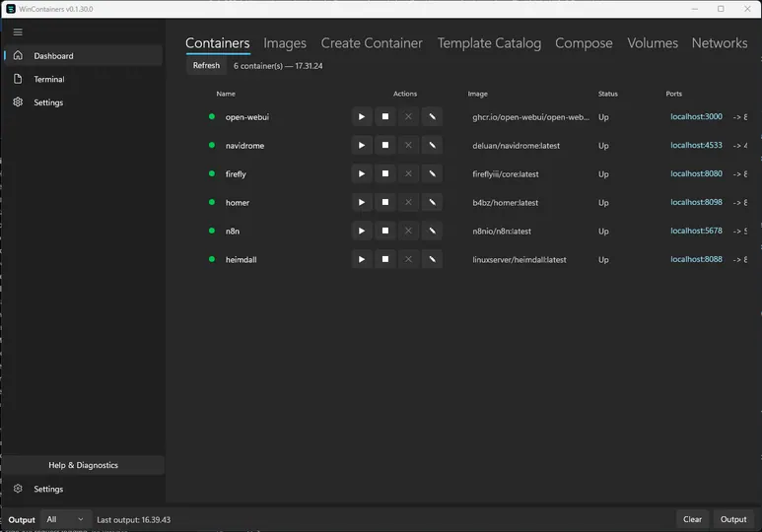
Task: Remove the navidrome container
Action: [x=408, y=145]
